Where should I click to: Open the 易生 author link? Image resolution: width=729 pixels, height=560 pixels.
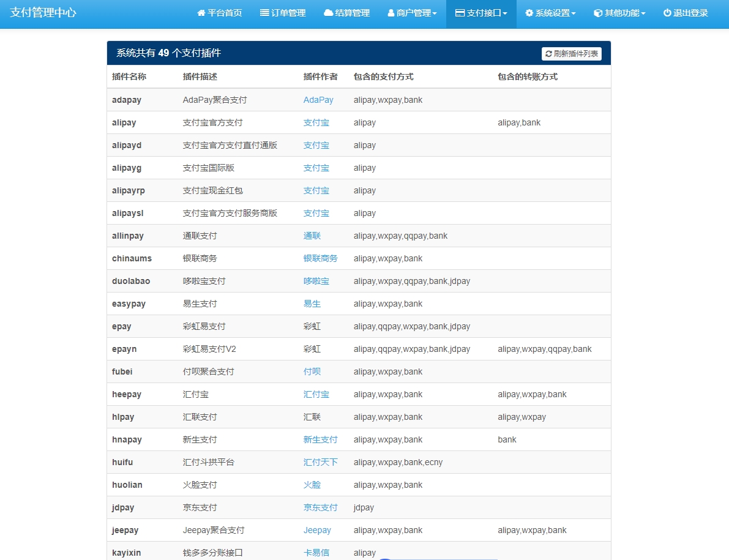point(312,304)
